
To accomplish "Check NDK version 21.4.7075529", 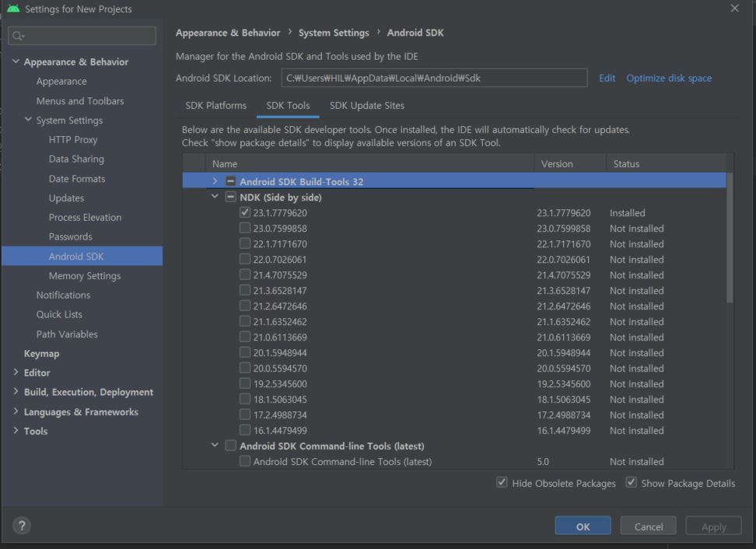I will click(x=245, y=274).
